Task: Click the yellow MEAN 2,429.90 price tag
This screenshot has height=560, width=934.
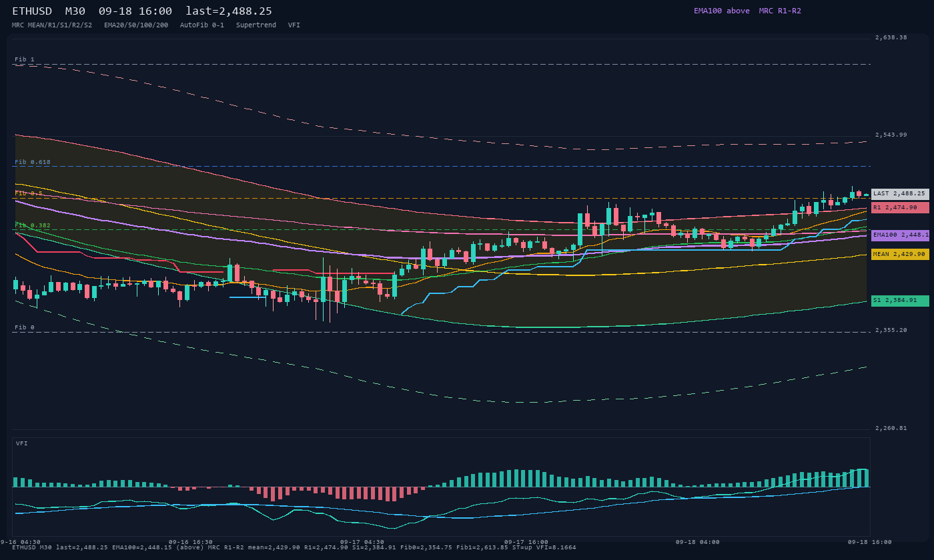Action: 900,254
